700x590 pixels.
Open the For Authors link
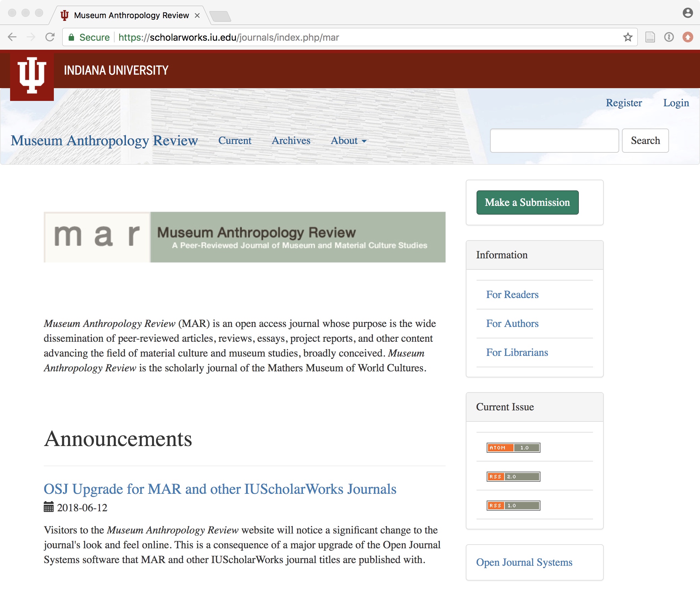512,324
